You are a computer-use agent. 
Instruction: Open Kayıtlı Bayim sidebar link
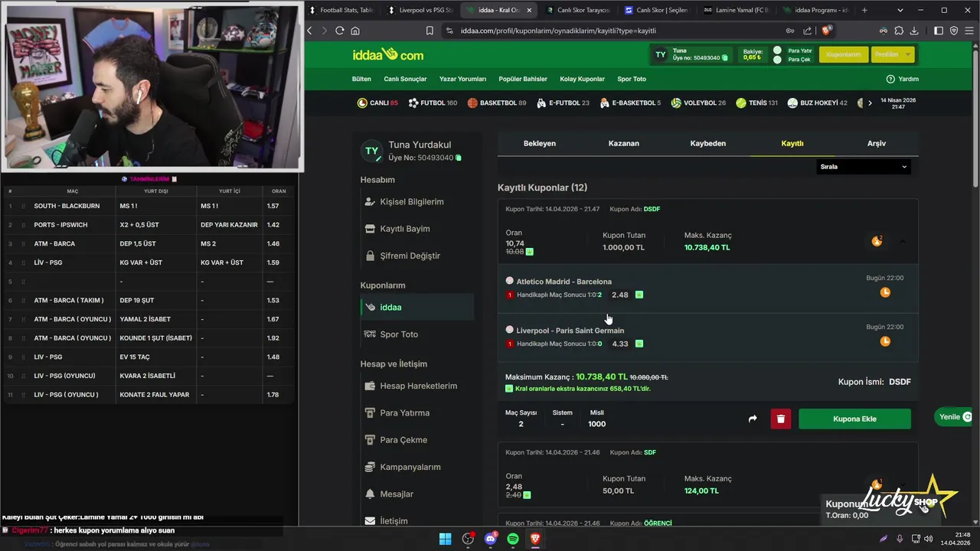click(405, 229)
